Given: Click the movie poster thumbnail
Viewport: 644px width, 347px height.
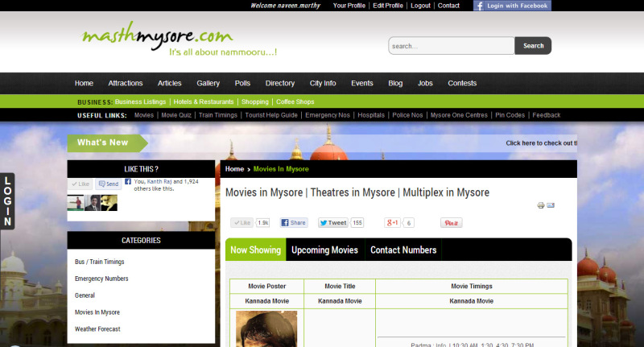Looking at the screenshot, I should 266,329.
